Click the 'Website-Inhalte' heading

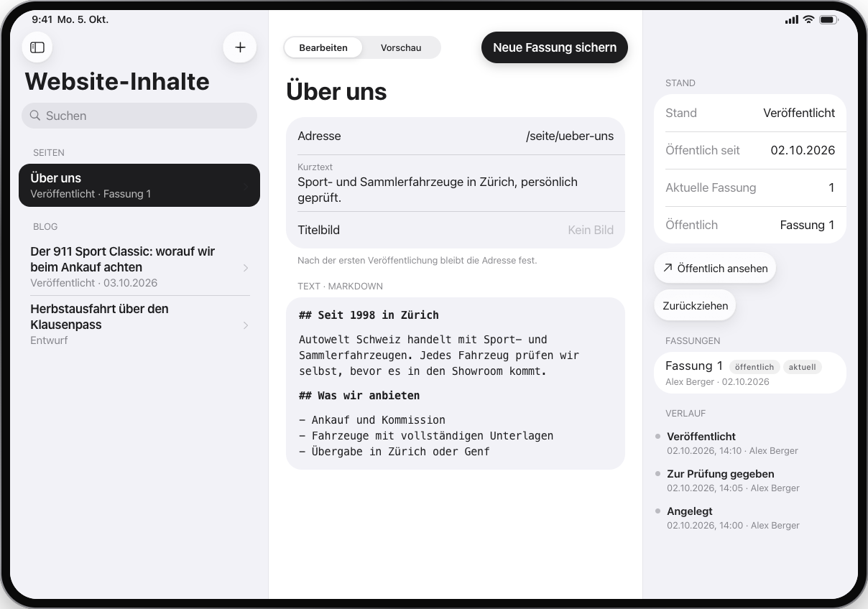[x=117, y=82]
